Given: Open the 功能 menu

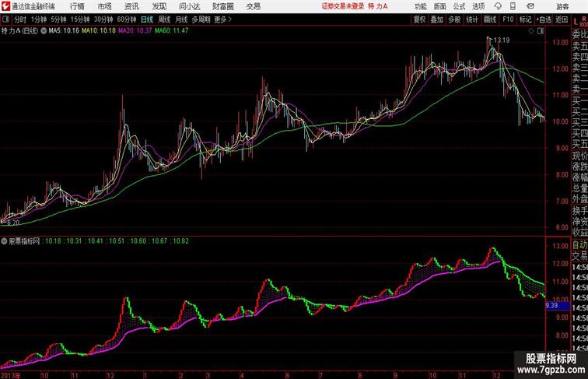Looking at the screenshot, I should pyautogui.click(x=420, y=6).
